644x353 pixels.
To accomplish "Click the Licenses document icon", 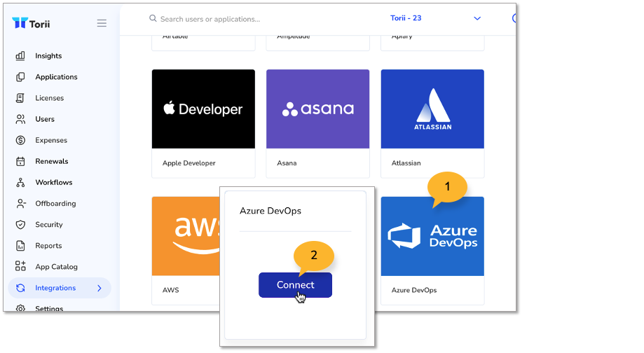I will pos(20,98).
